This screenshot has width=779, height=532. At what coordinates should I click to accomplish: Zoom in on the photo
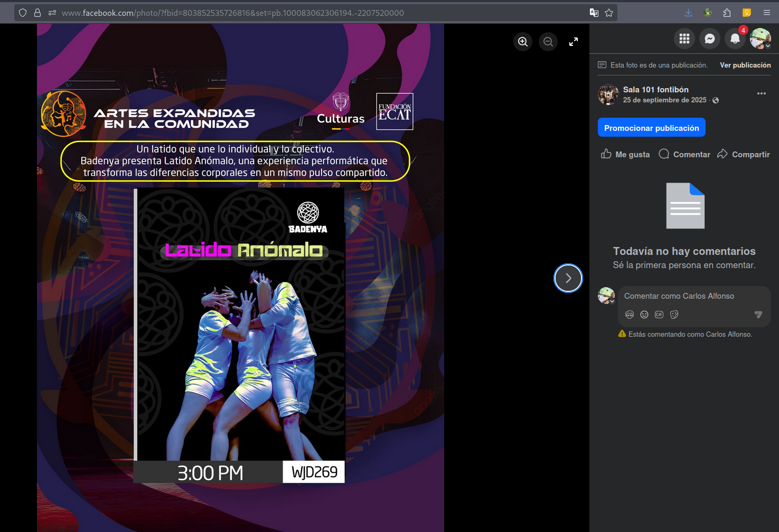pyautogui.click(x=523, y=42)
